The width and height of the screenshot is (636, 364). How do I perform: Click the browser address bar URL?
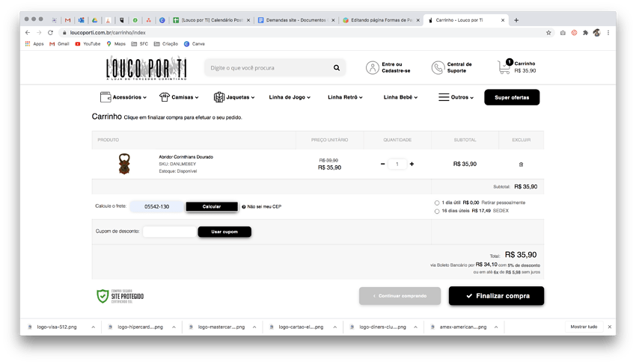(108, 32)
